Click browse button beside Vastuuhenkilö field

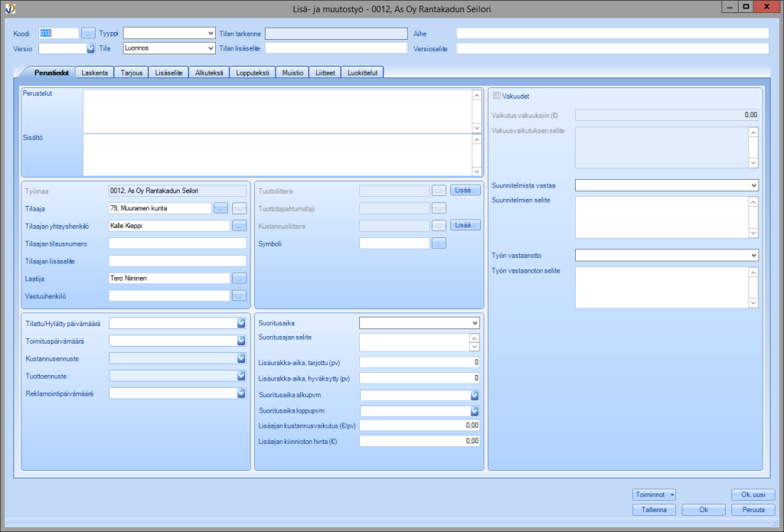[x=239, y=295]
